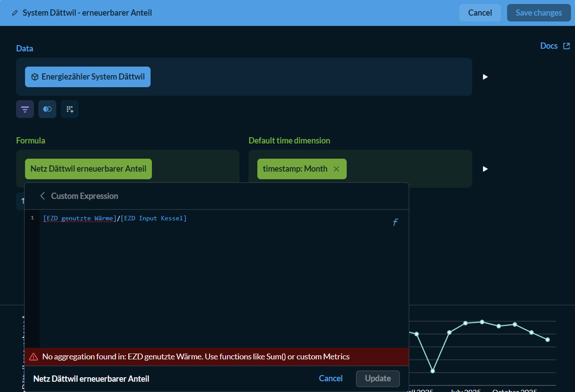Screen dimensions: 575x392
Task: Click the Update button in the expression editor
Action: tap(378, 379)
